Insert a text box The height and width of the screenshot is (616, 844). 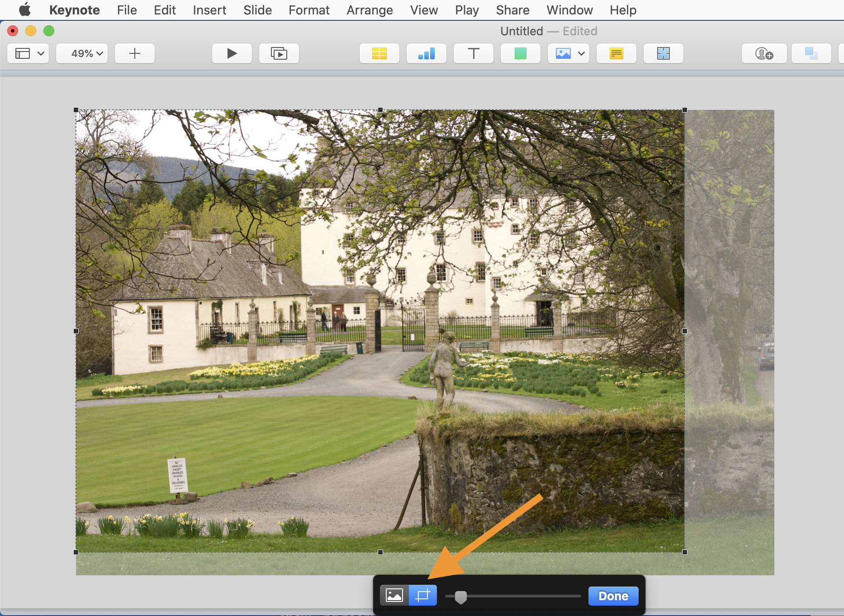[474, 53]
